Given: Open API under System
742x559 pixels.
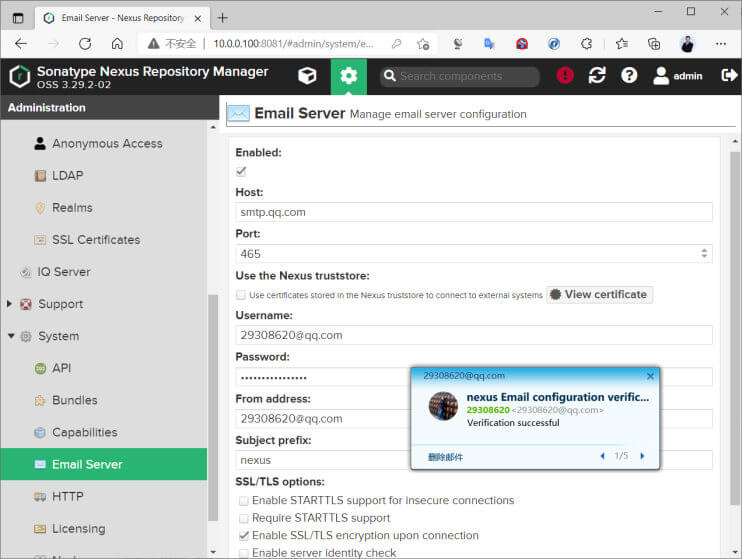Looking at the screenshot, I should [62, 368].
